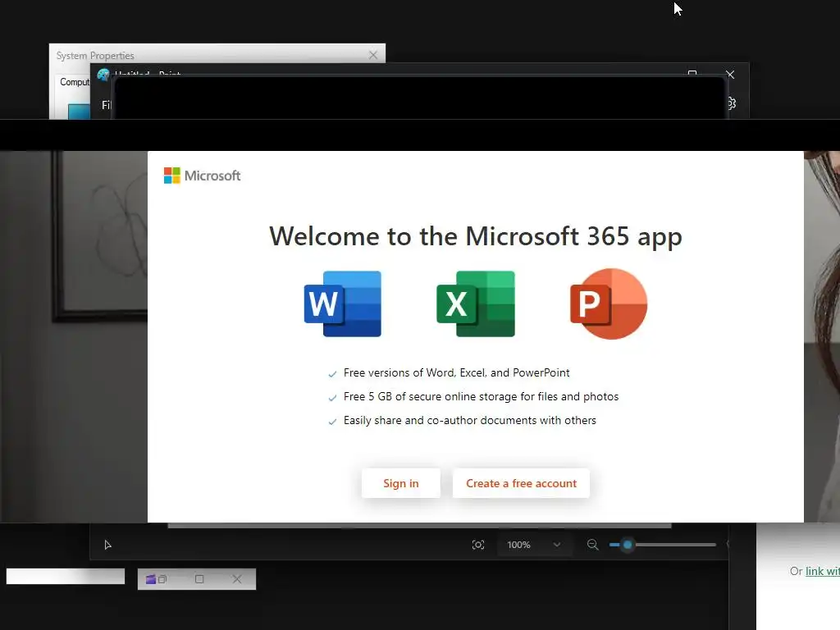
Task: Click the fit-to-window icon beside 100%
Action: coord(478,545)
